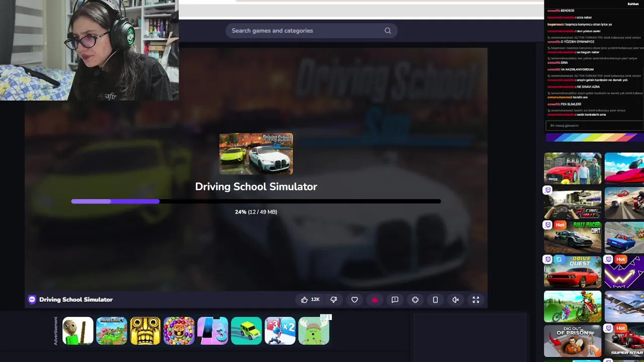
Task: Click purple badge on racing steering wheel game
Action: point(548,190)
